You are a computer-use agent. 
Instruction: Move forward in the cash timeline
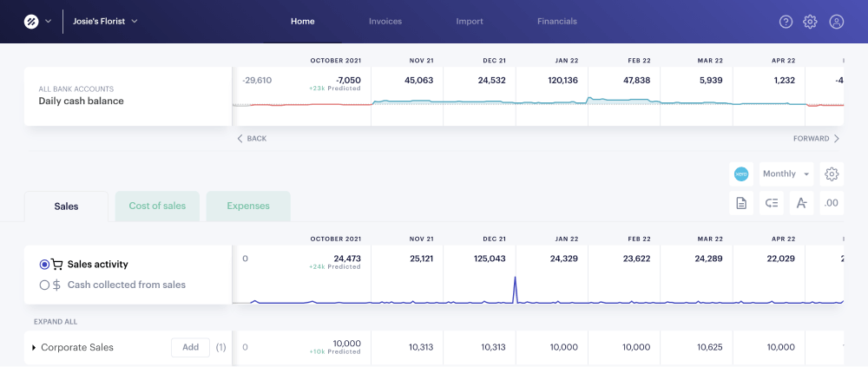(817, 139)
